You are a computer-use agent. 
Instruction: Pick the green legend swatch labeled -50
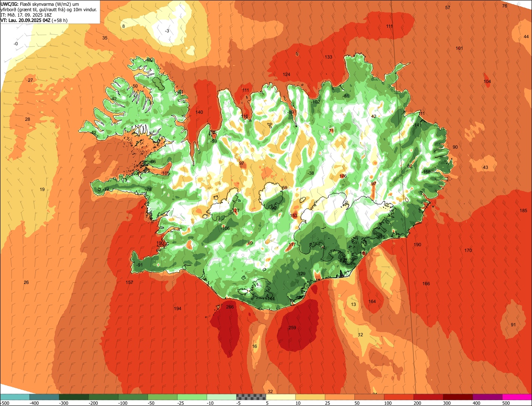[163, 397]
